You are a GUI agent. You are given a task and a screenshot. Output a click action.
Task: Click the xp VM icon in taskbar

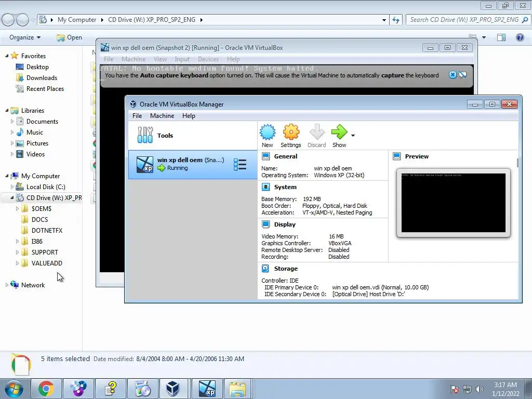(207, 389)
